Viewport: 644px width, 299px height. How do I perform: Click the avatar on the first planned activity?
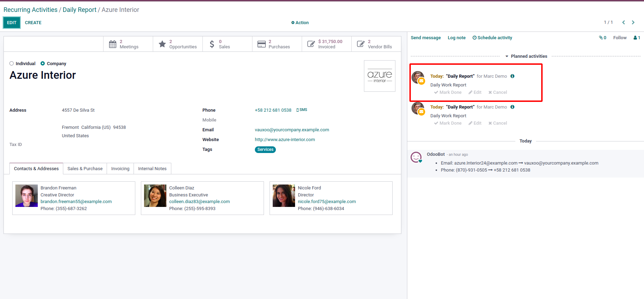point(418,78)
